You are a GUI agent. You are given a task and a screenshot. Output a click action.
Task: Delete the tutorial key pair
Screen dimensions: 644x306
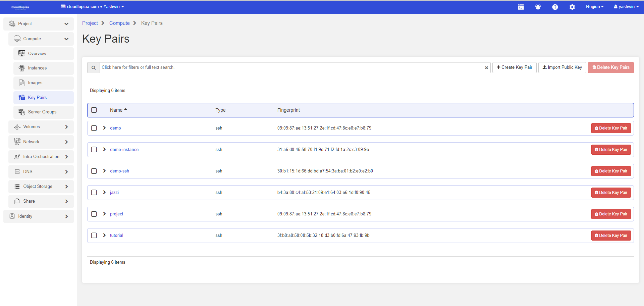pyautogui.click(x=610, y=236)
